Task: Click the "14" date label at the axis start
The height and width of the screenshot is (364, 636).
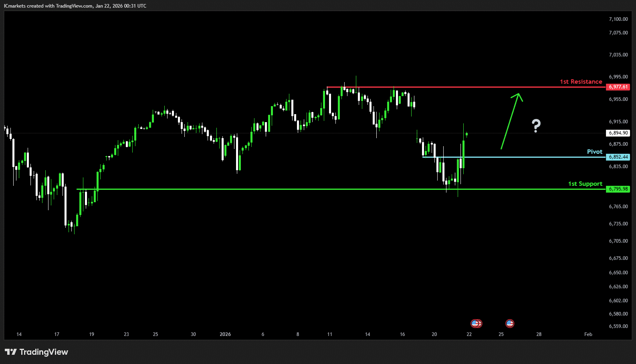Action: point(19,334)
